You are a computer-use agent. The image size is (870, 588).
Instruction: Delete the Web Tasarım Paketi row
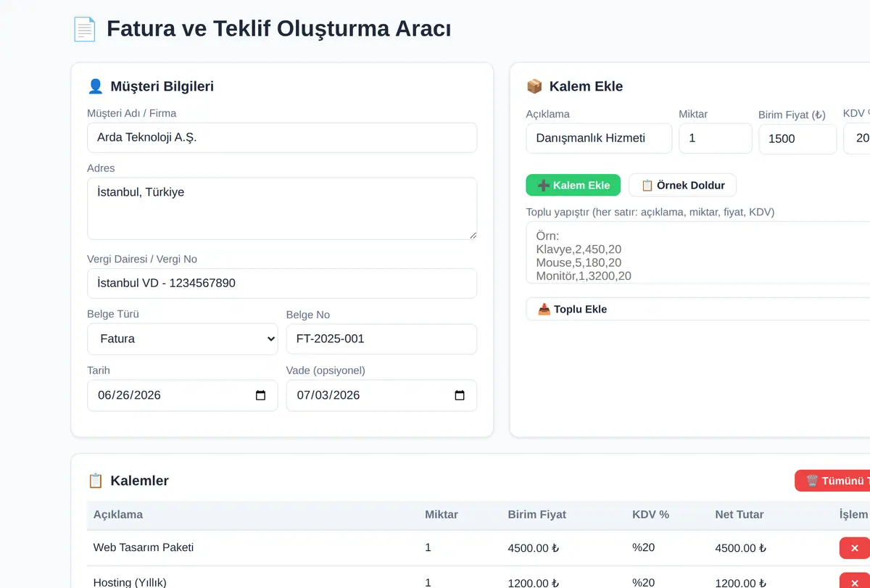tap(855, 548)
